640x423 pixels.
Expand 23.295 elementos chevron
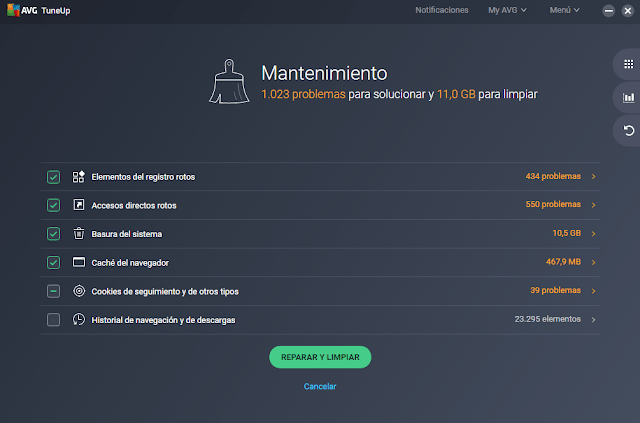pyautogui.click(x=593, y=320)
